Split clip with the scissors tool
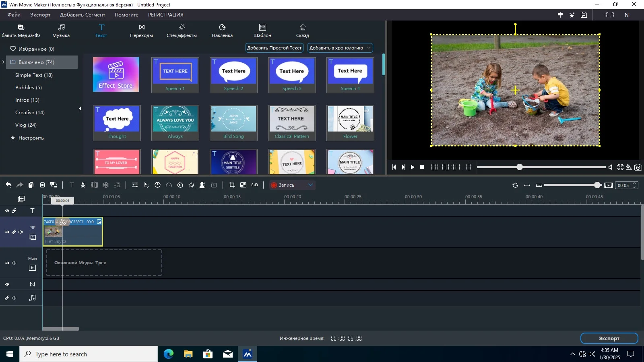The image size is (644, 362). (83, 185)
